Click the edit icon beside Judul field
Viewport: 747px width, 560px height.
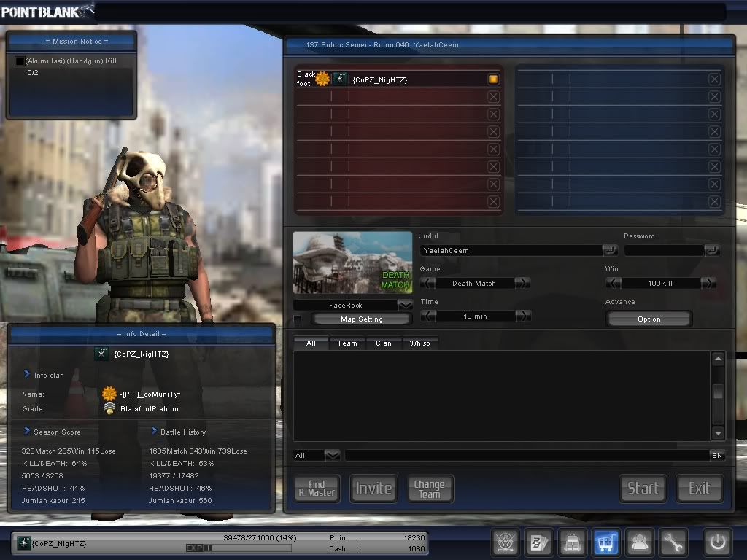click(x=609, y=250)
